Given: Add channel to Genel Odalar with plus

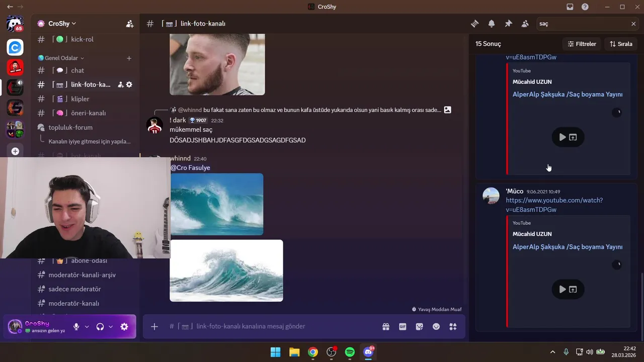Looking at the screenshot, I should tap(129, 58).
